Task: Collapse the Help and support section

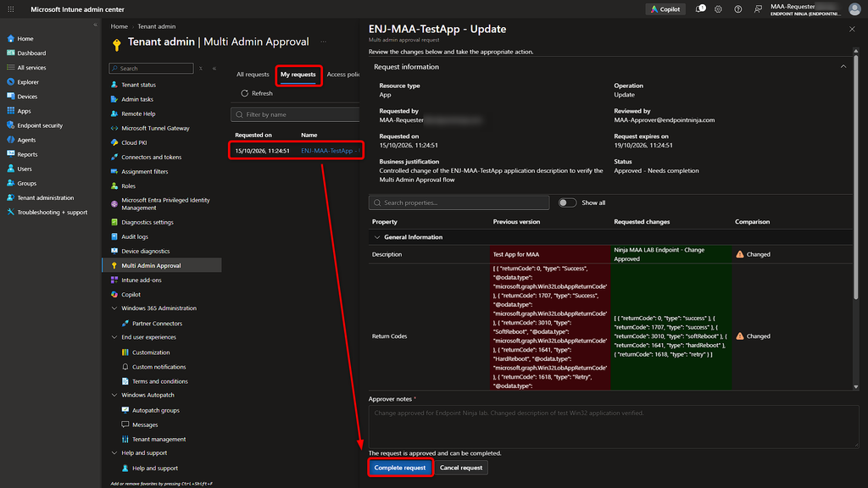Action: coord(114,452)
